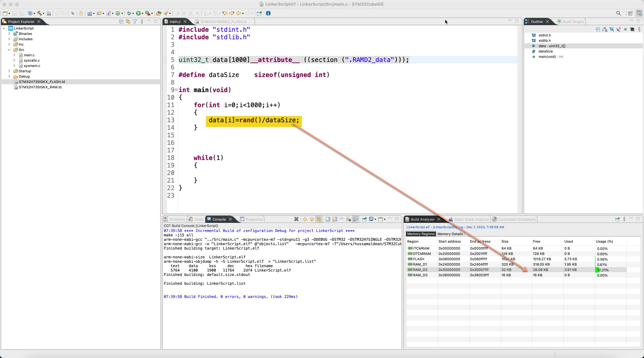Switch to the Memory Details tab
644x358 pixels.
pos(450,234)
